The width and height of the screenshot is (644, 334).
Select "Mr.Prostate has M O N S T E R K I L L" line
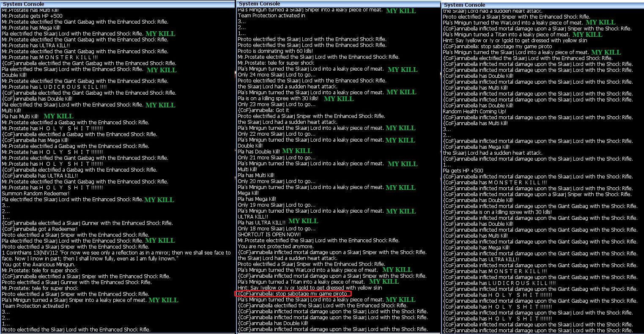[x=50, y=57]
